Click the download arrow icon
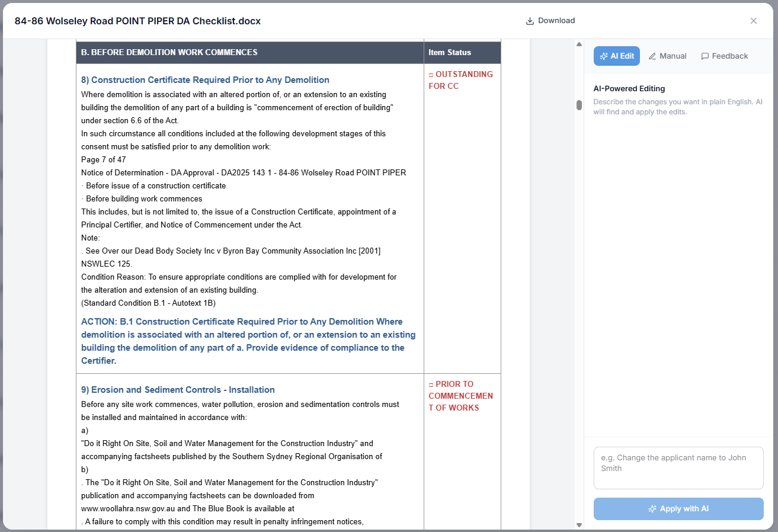 530,21
